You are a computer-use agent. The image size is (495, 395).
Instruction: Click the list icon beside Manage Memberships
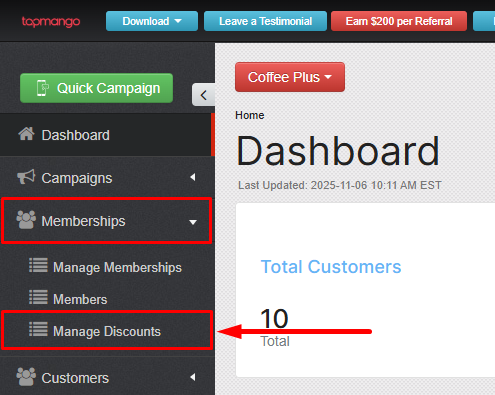click(38, 266)
